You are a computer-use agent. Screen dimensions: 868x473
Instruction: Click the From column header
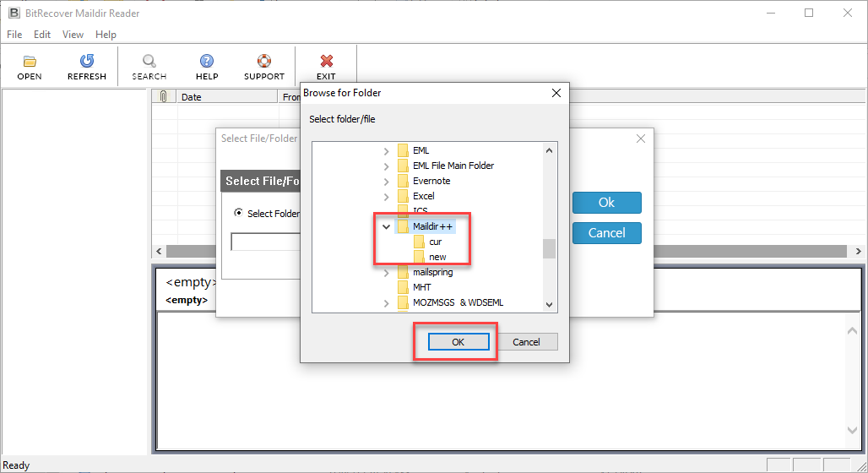pos(290,97)
